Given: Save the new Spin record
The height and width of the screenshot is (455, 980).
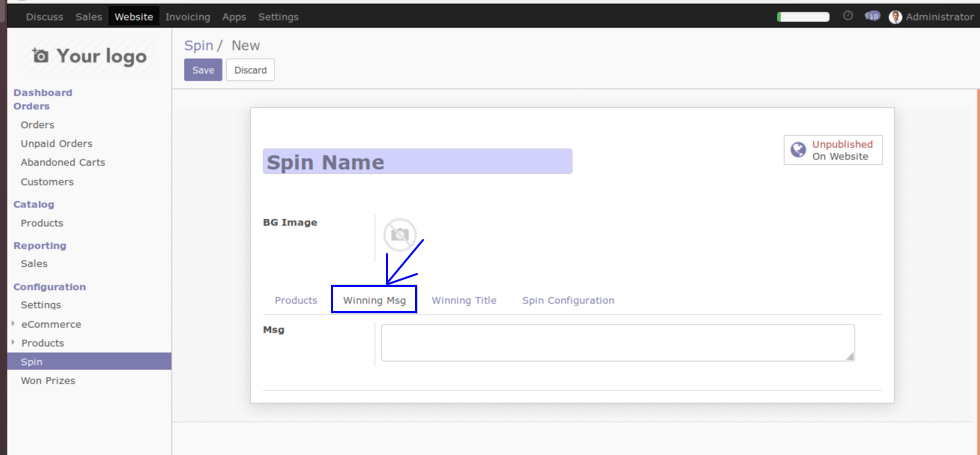Looking at the screenshot, I should (203, 70).
